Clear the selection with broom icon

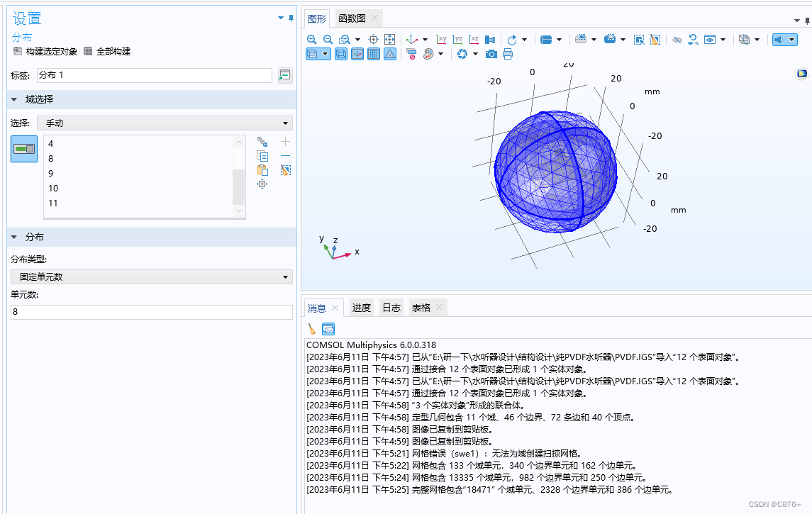coord(655,39)
